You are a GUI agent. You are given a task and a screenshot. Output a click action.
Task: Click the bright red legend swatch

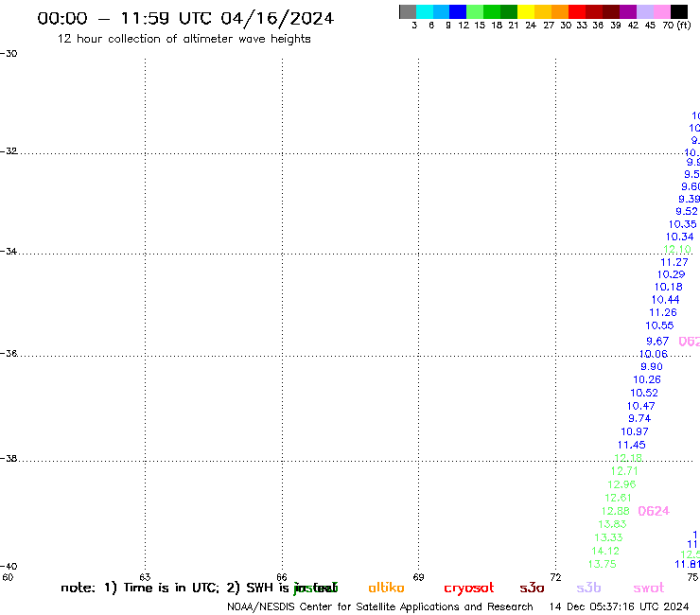[577, 11]
